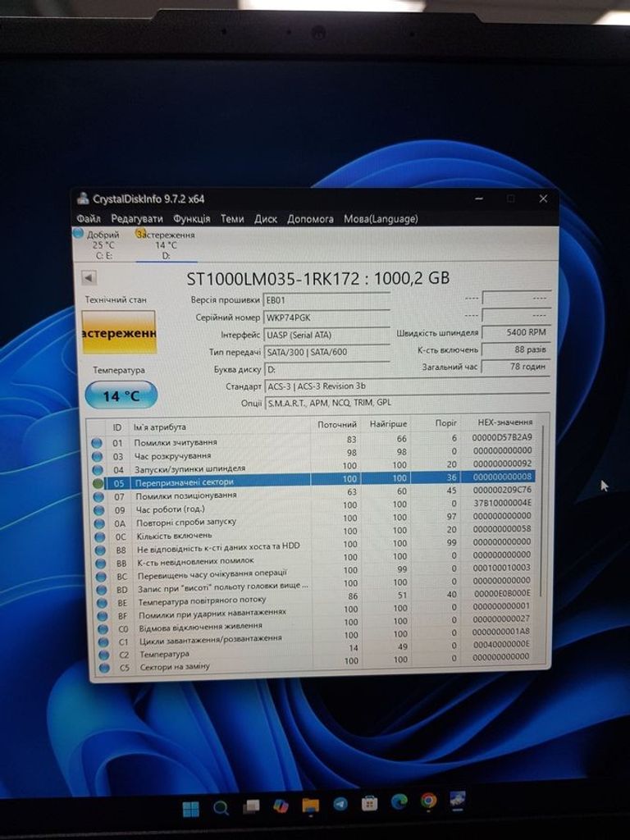This screenshot has height=840, width=630.
Task: Open the Файл menu
Action: (x=89, y=218)
